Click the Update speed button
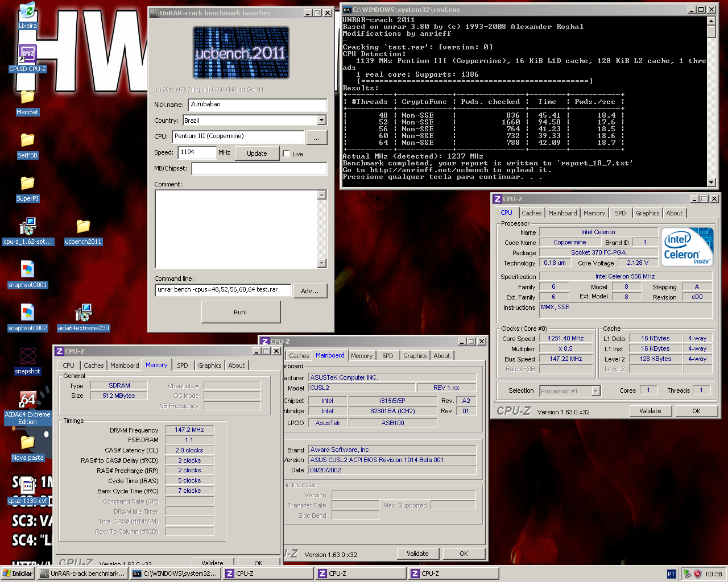Screen dimensions: 728x582 257,153
